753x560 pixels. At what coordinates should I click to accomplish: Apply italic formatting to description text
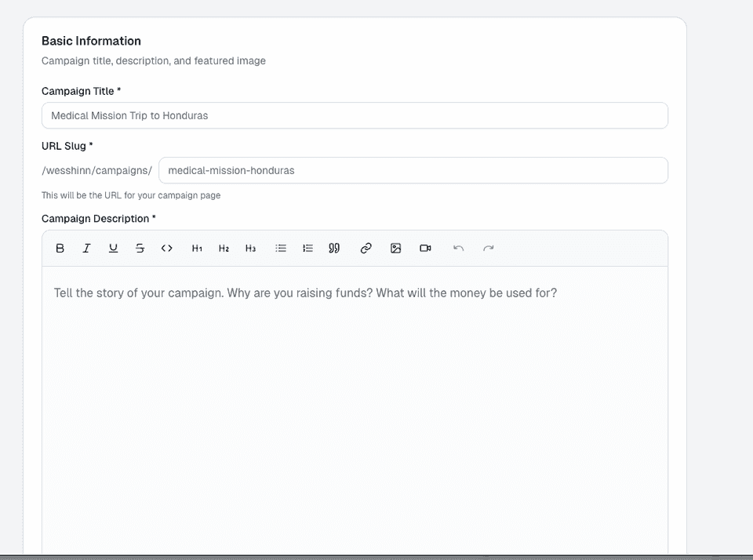(x=87, y=249)
